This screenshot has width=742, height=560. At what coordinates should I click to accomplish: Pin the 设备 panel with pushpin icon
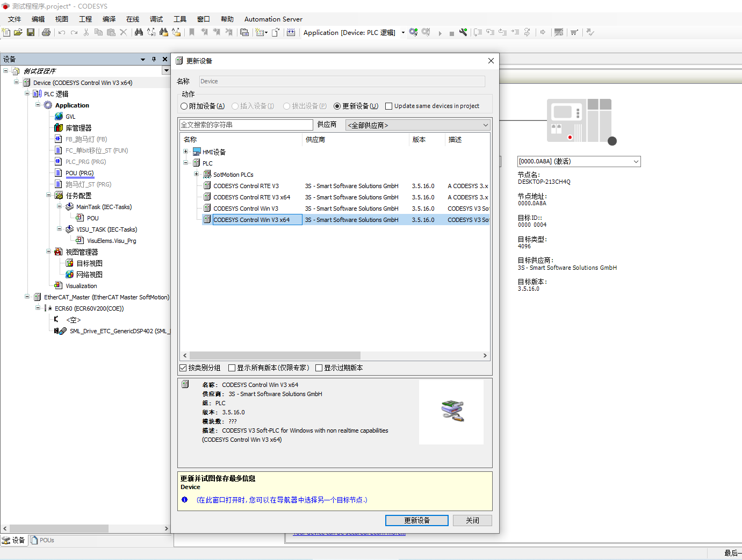coord(154,59)
